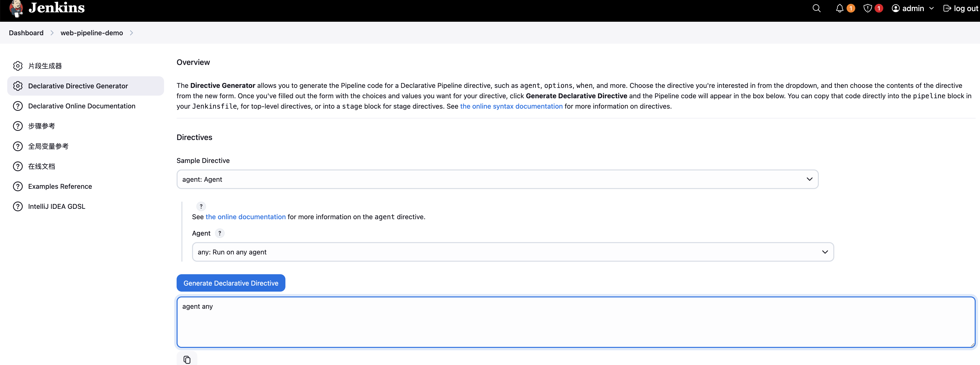Open the online syntax documentation link
This screenshot has width=980, height=365.
(x=511, y=106)
